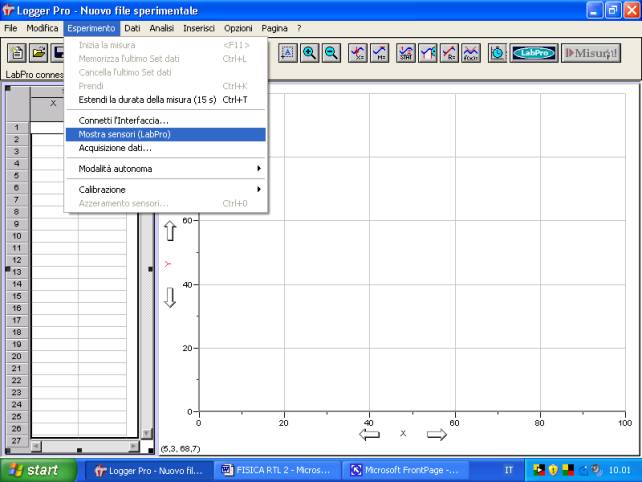Select the Statistics (STAT) tool icon
The image size is (642, 482).
point(406,54)
